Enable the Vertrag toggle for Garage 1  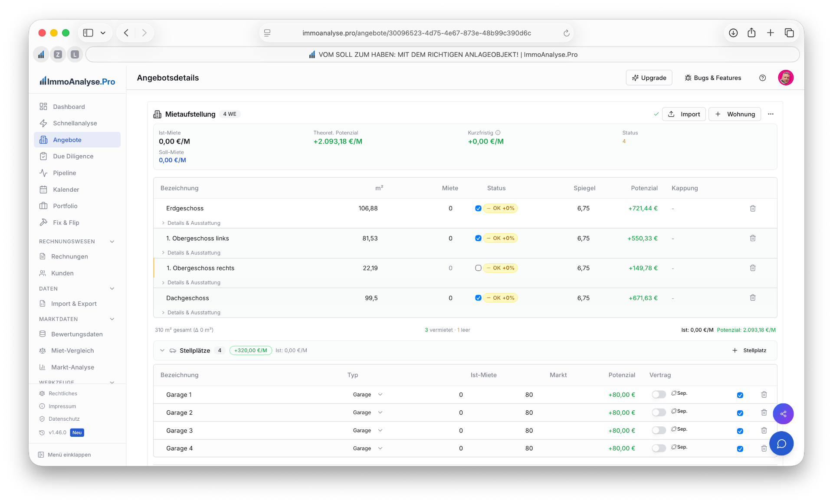point(659,394)
